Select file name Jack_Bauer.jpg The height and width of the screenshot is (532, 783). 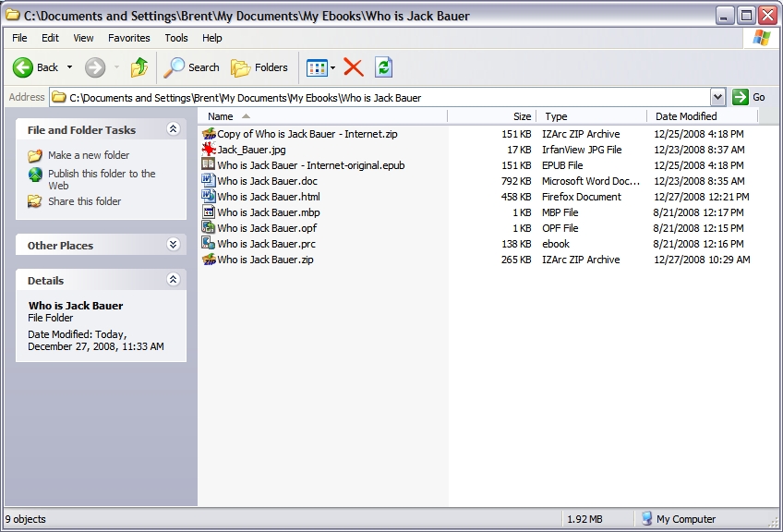pyautogui.click(x=252, y=150)
